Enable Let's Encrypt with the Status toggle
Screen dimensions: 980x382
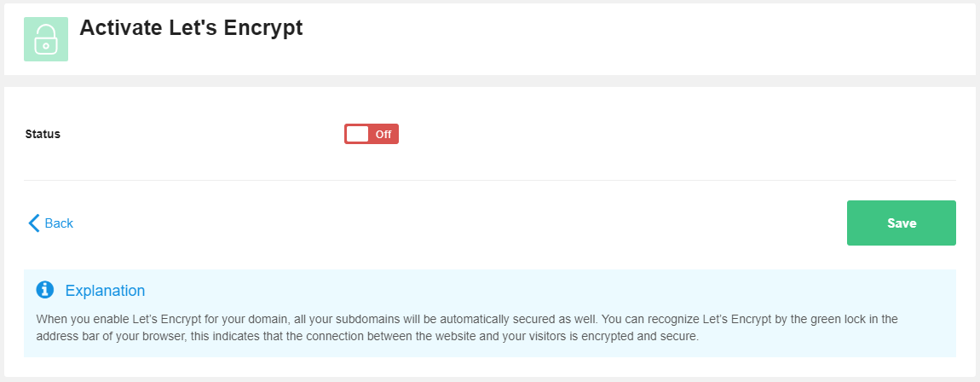tap(372, 134)
